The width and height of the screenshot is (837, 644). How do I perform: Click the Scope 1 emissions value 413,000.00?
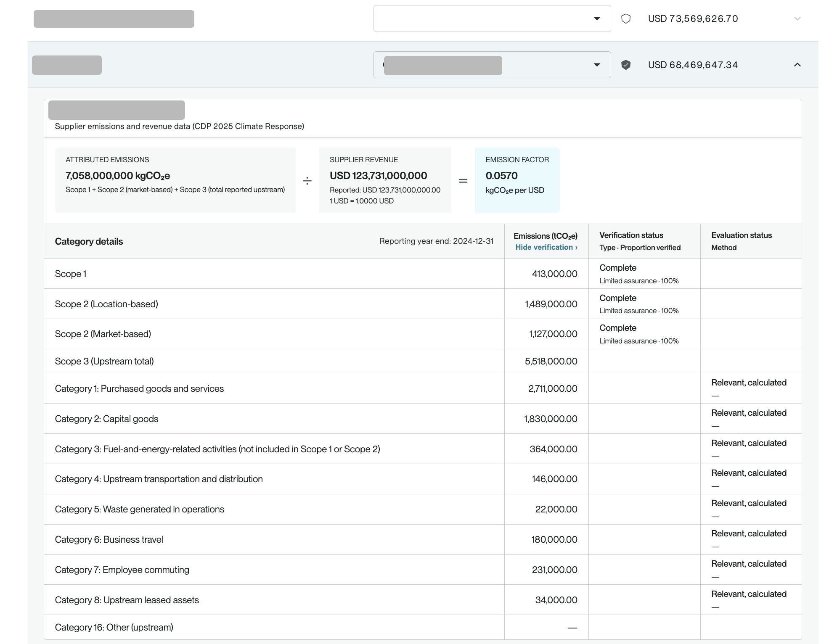(554, 274)
